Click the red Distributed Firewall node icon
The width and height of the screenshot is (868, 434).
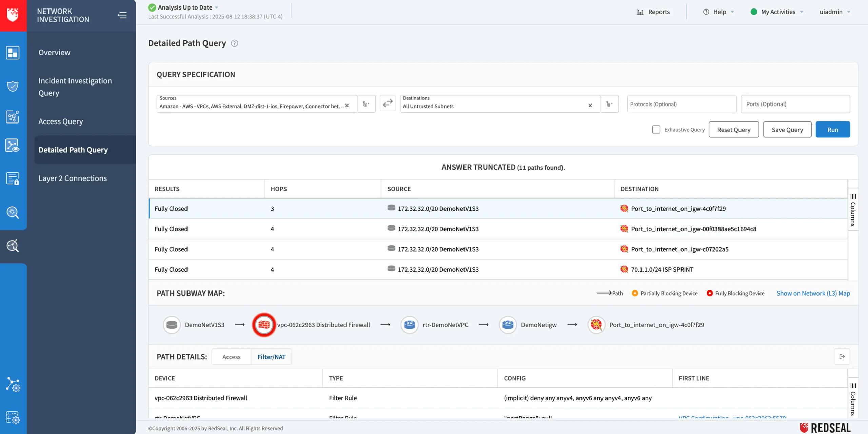click(264, 325)
